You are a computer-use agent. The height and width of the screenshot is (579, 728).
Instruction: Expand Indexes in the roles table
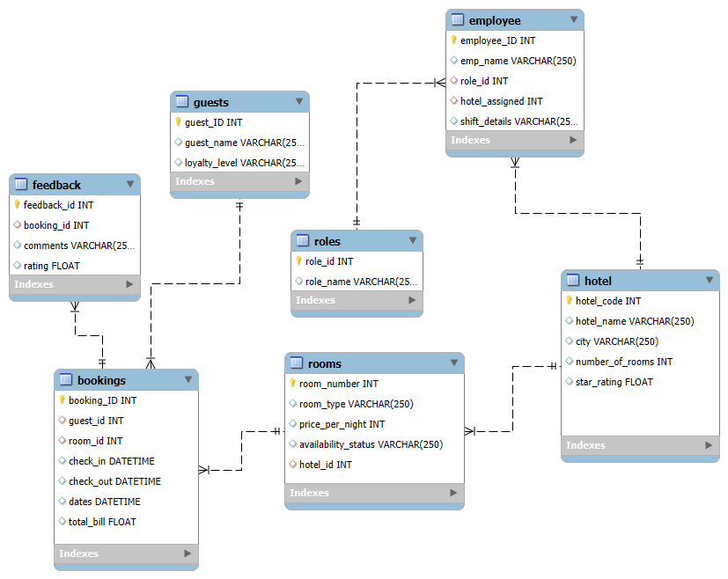[x=412, y=300]
